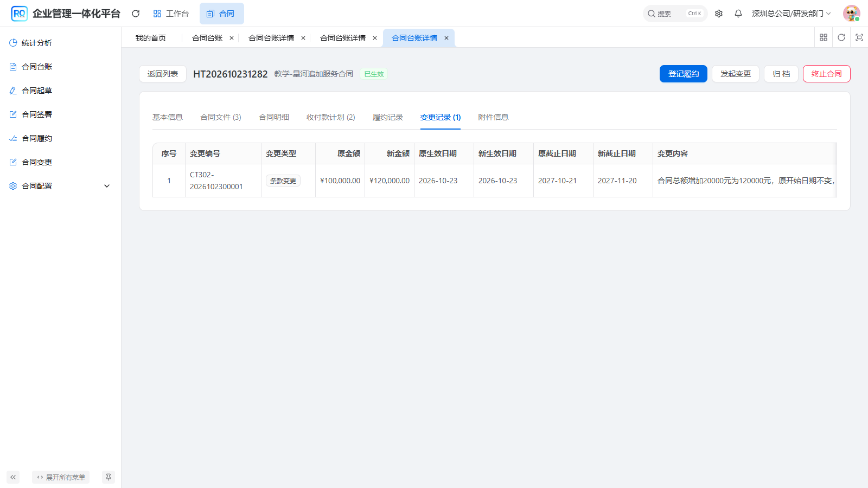Open the 深圳总公司/研发部门 dropdown
Viewport: 868px width, 488px height.
click(791, 14)
